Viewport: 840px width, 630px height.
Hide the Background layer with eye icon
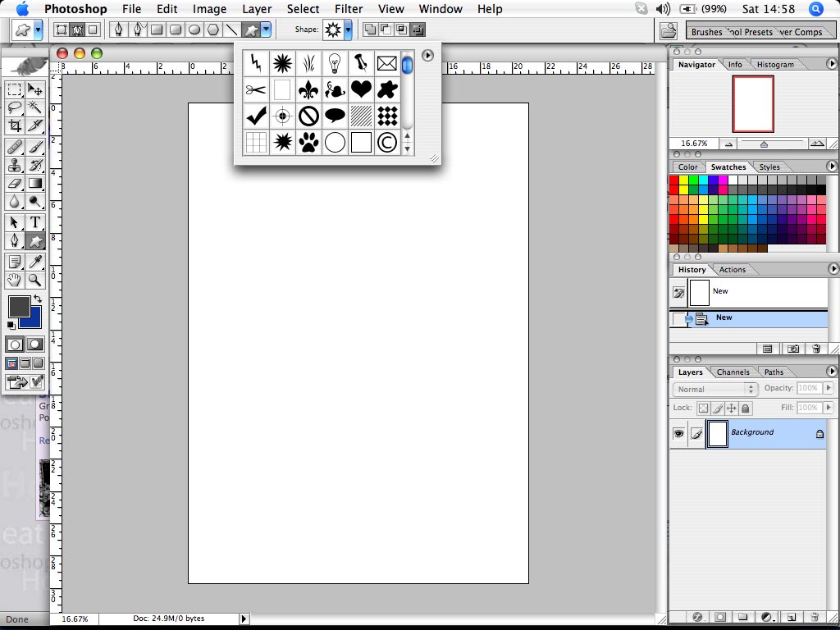(678, 434)
